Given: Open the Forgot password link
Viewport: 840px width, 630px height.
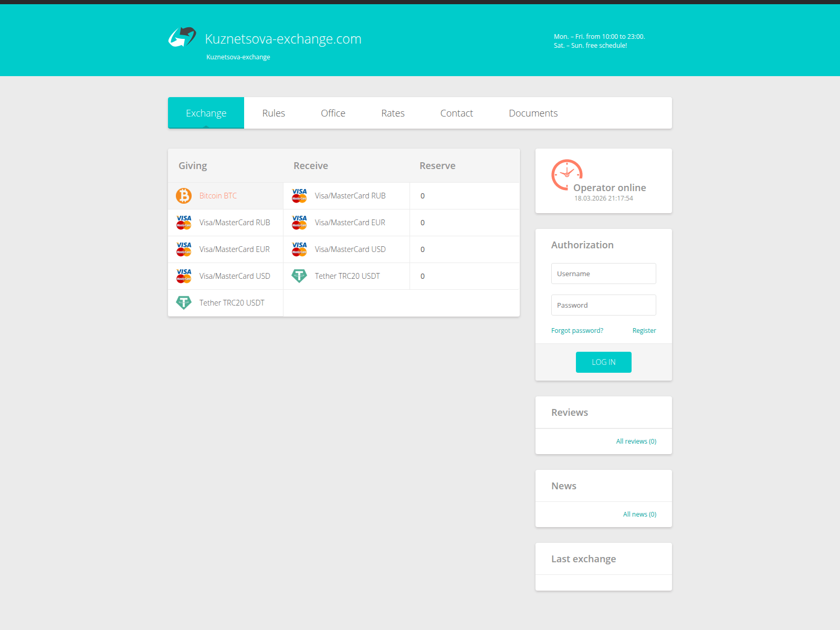Looking at the screenshot, I should (x=577, y=331).
